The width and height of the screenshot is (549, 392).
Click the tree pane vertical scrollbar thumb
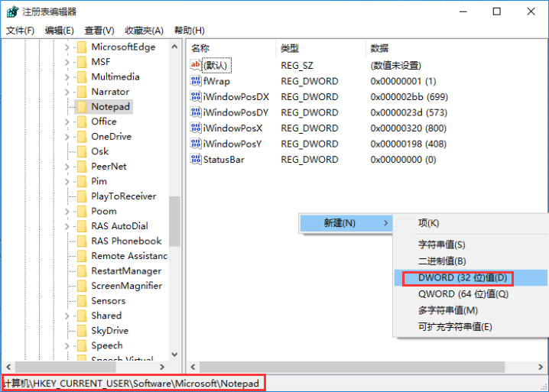(x=174, y=221)
